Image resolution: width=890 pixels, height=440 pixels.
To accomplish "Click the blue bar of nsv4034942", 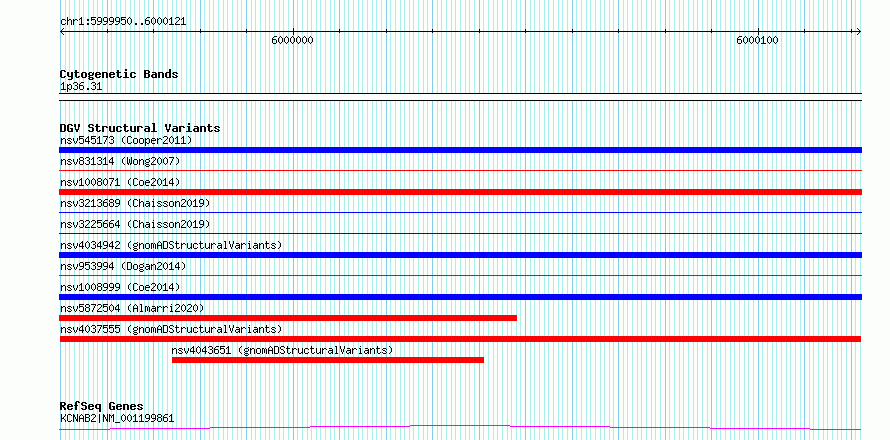I will click(460, 255).
